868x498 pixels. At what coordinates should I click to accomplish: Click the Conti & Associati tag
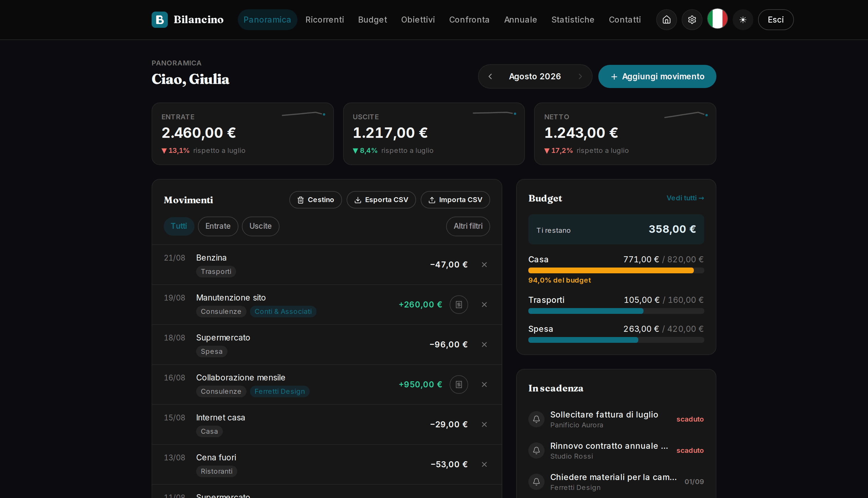click(x=283, y=311)
